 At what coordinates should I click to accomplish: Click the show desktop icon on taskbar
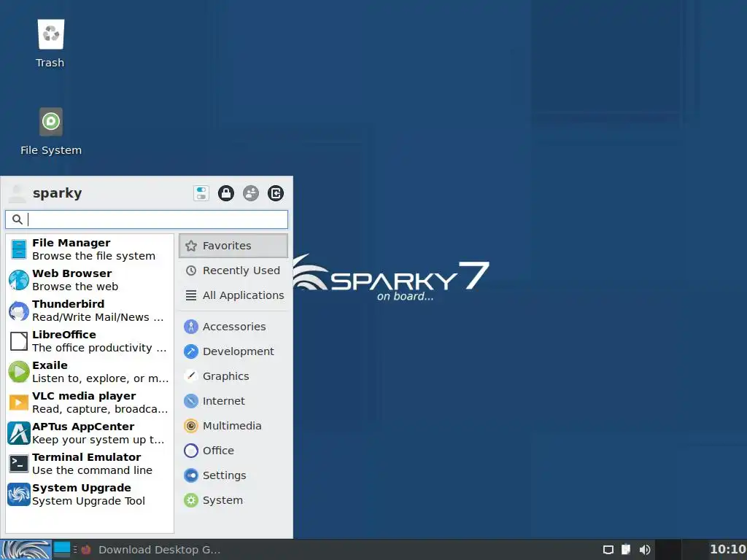pos(62,549)
